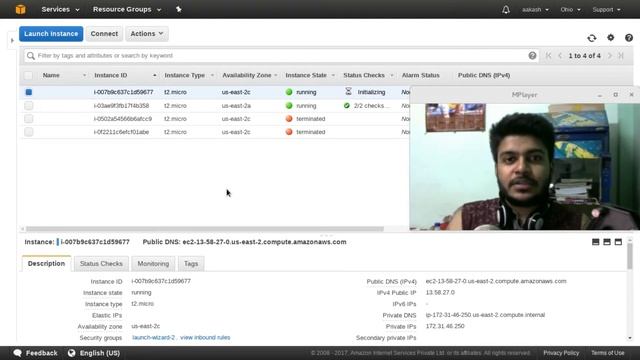Click green running status dot of i-03ae9f3fb17f4b358

pos(289,106)
